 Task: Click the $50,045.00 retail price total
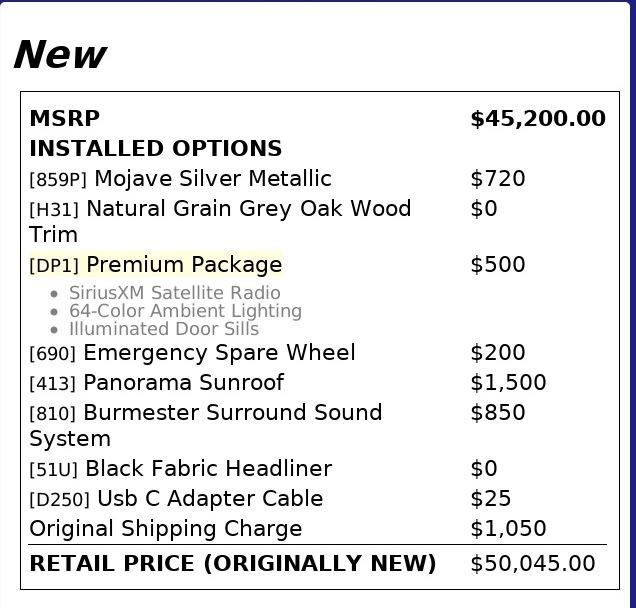(x=532, y=563)
